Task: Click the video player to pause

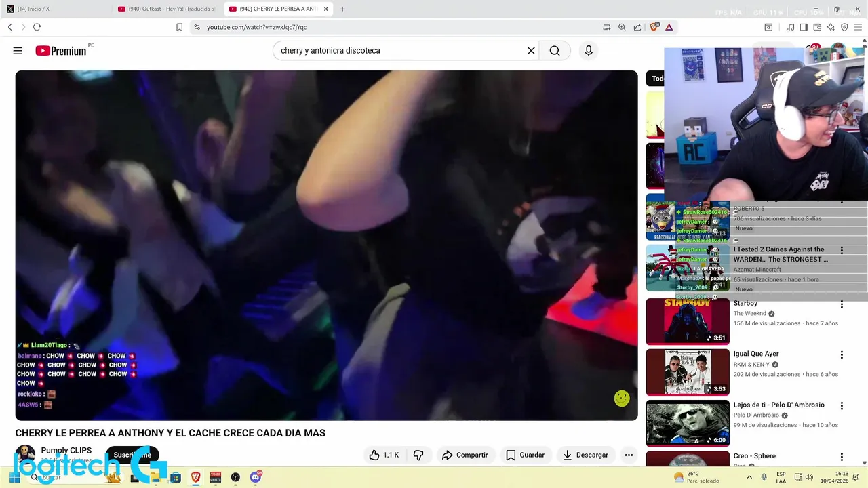Action: coord(326,245)
